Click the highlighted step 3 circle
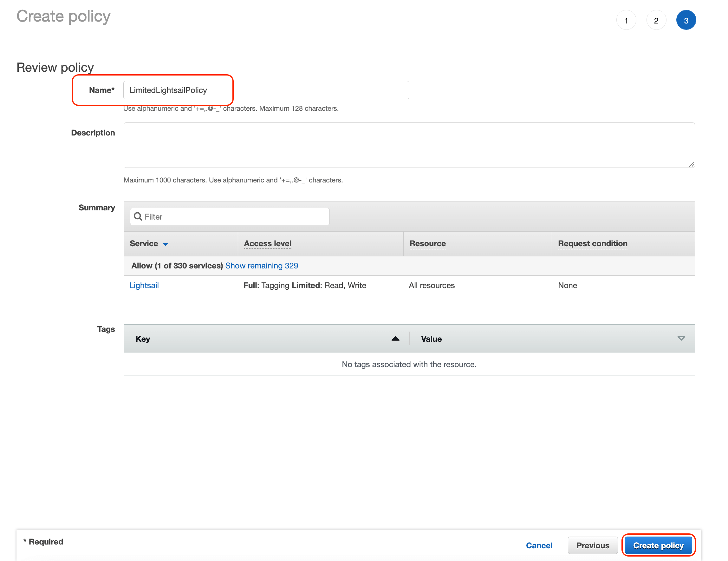 686,20
